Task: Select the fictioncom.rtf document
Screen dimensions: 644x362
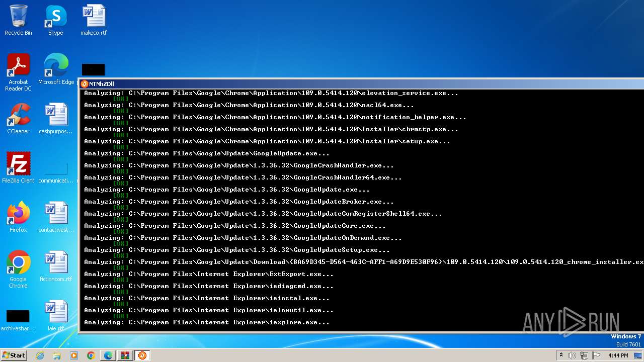Action: 56,266
